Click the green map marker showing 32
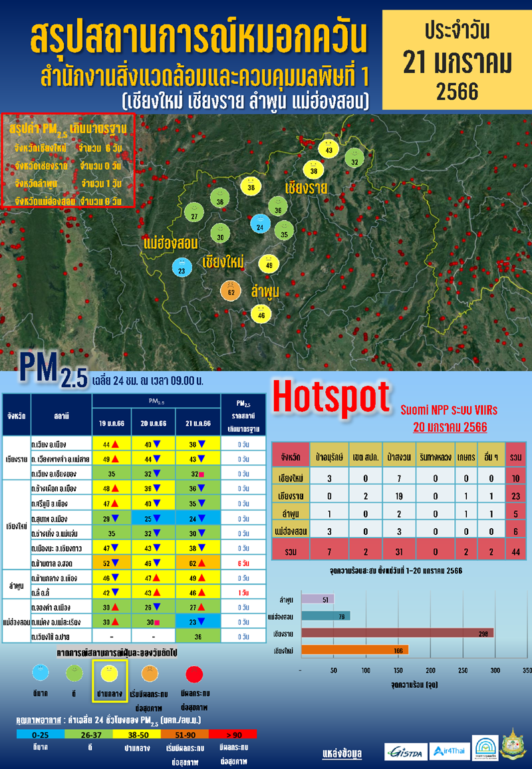This screenshot has width=532, height=769. (x=355, y=160)
